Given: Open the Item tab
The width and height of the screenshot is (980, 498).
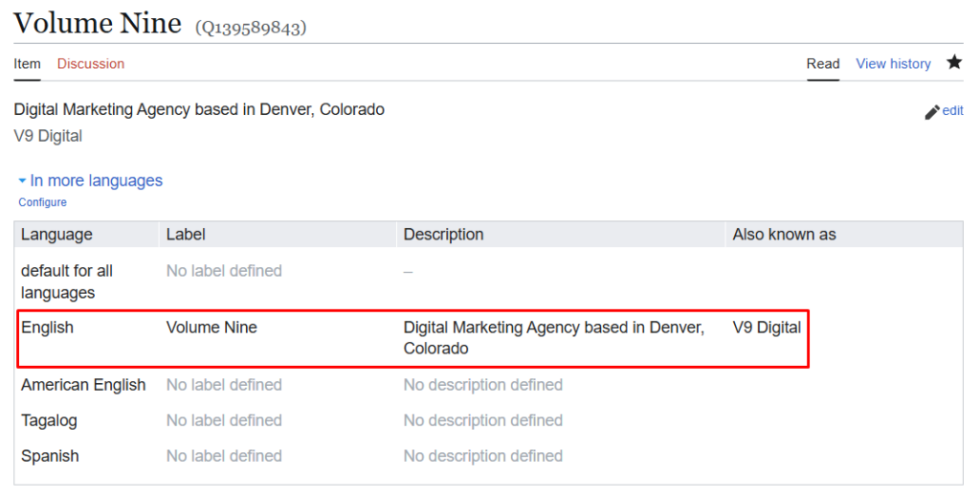Looking at the screenshot, I should [x=27, y=63].
